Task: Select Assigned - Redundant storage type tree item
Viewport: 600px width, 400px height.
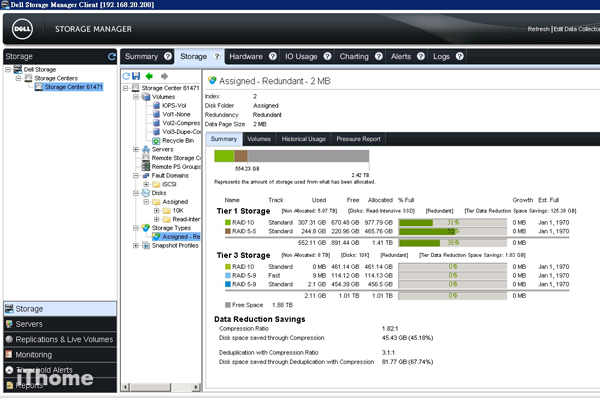Action: 176,237
